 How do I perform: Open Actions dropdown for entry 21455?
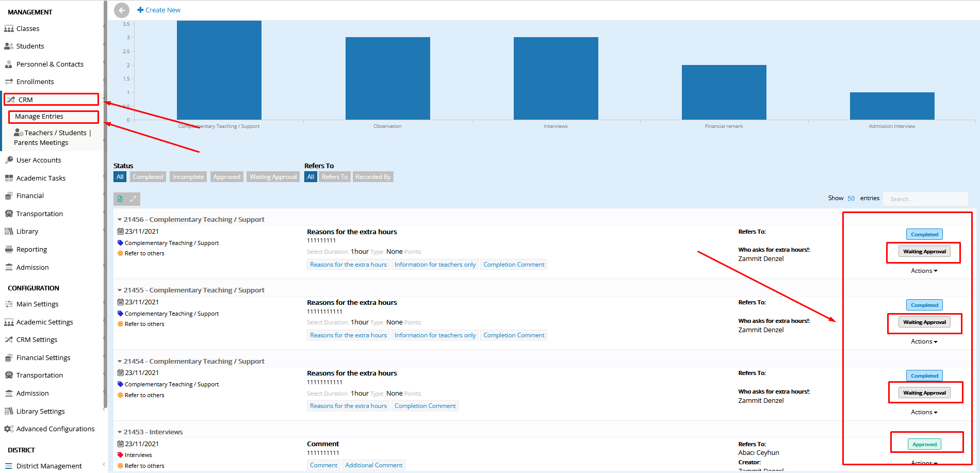click(x=924, y=341)
